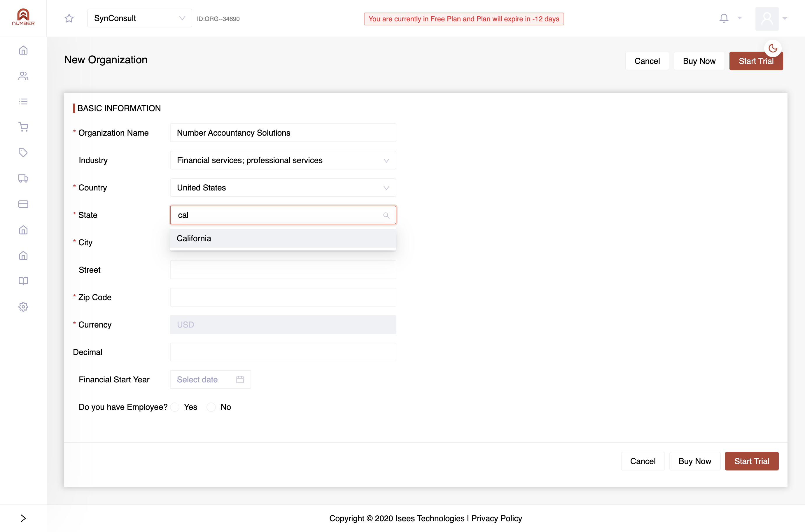Focus the State search field
This screenshot has width=805, height=532.
pyautogui.click(x=283, y=215)
